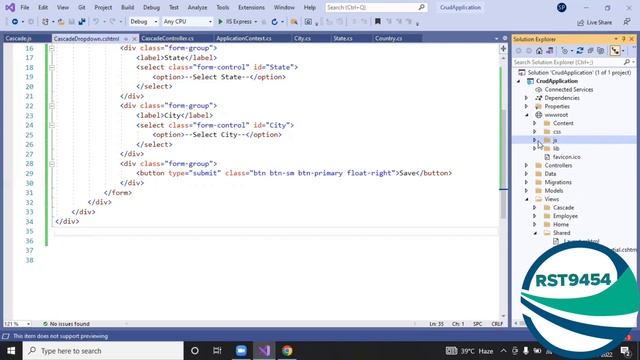This screenshot has width=640, height=360.
Task: Click Show All Files icon
Action: point(600,51)
